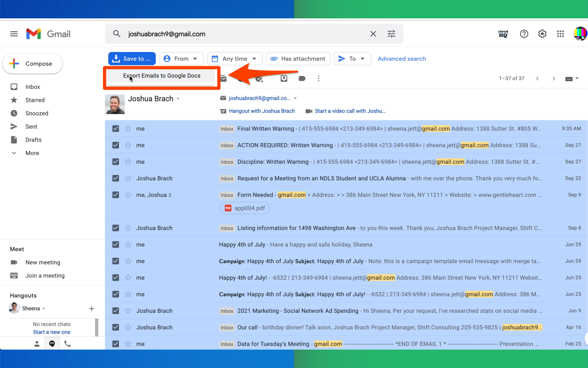Open Gmail search filter options

click(391, 34)
